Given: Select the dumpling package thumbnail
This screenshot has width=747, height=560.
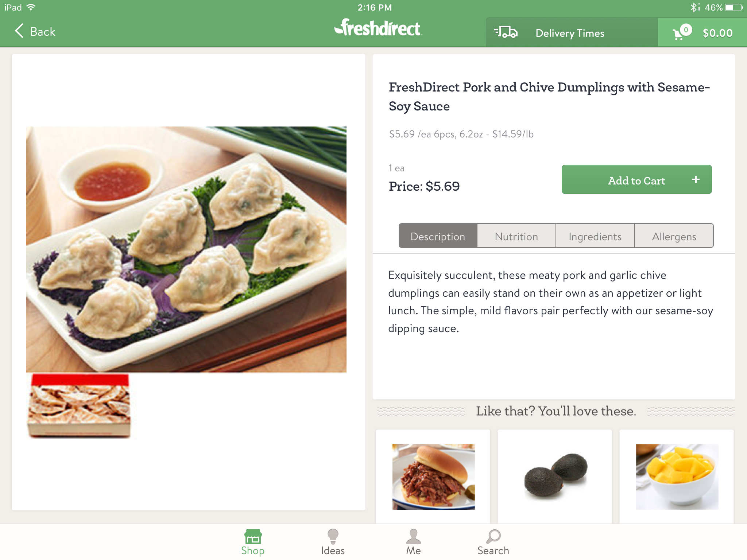Looking at the screenshot, I should click(79, 405).
